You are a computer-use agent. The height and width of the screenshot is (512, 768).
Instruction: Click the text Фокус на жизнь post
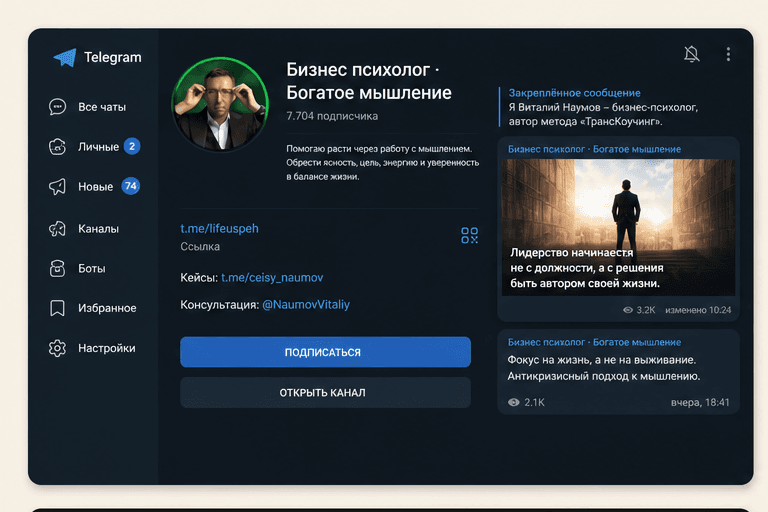coord(604,368)
